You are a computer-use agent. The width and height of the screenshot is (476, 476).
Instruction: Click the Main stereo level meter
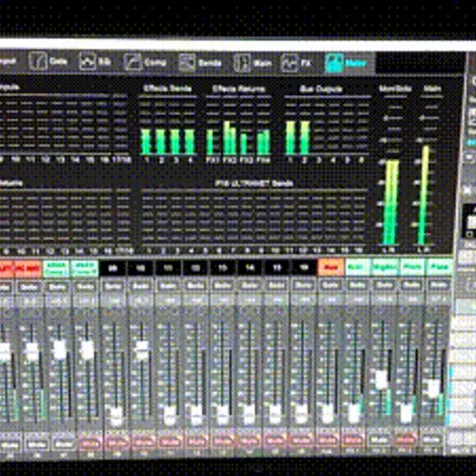coord(425,195)
